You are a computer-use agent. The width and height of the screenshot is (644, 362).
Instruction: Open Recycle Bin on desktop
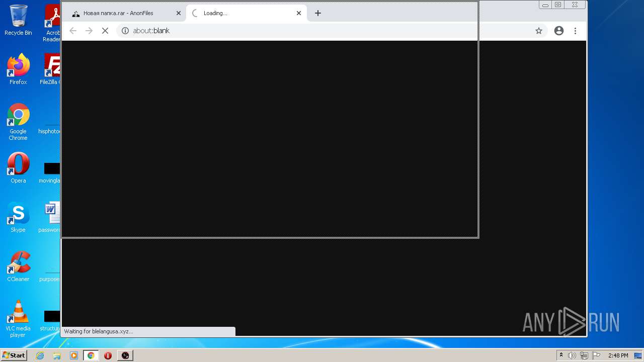18,20
